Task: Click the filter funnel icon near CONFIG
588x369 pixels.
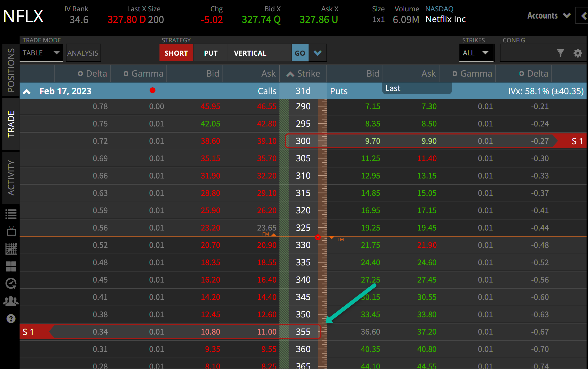Action: 560,53
